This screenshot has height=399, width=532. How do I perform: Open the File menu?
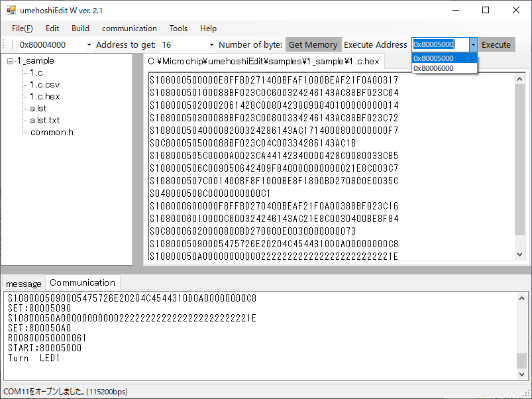(22, 28)
